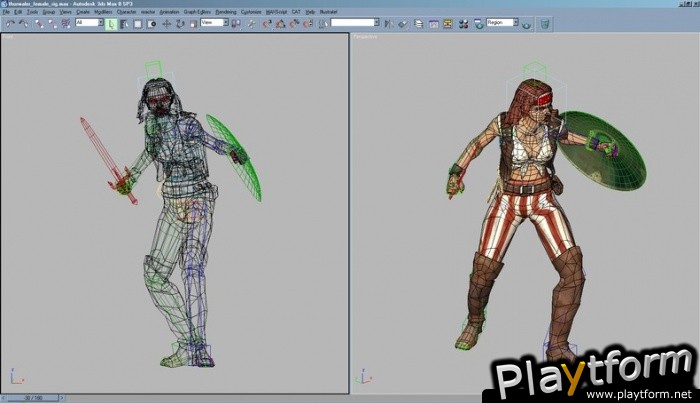Open the 'All' selection filter dropdown
Image resolution: width=700 pixels, height=403 pixels.
tap(87, 22)
